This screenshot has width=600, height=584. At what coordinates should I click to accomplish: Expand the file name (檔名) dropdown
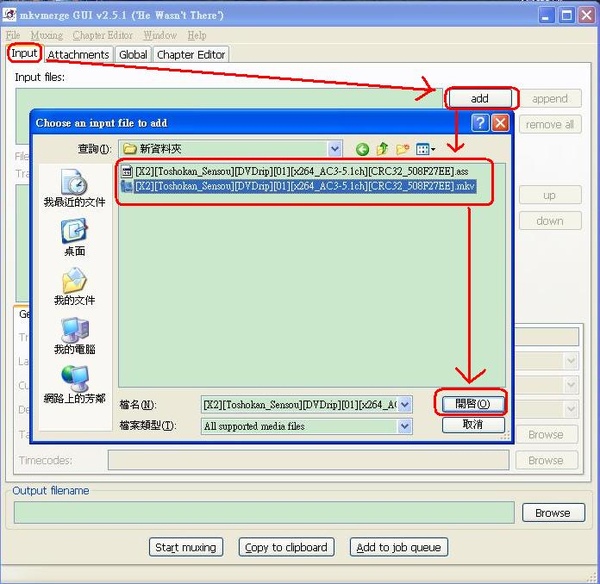click(405, 405)
